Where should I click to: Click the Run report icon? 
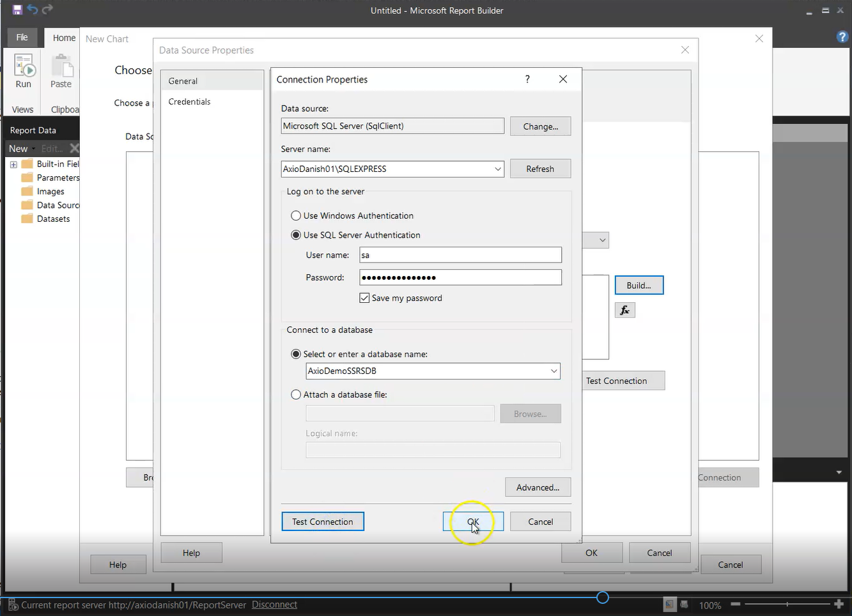pos(24,71)
